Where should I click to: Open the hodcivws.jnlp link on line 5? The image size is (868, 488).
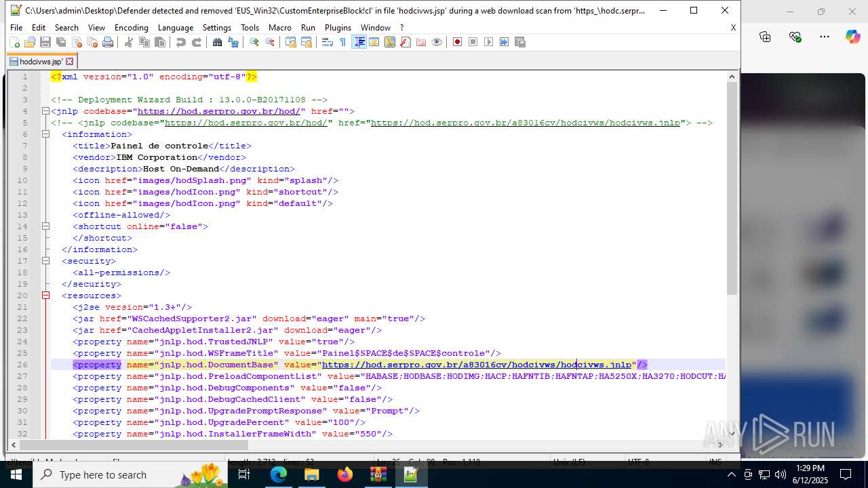(525, 123)
